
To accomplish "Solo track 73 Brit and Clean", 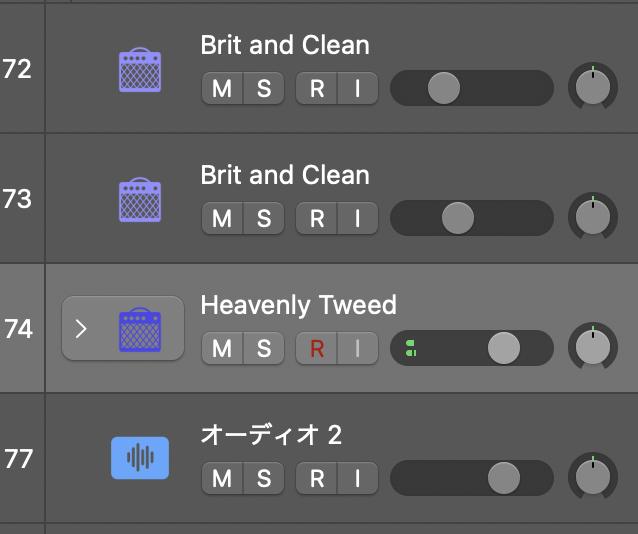I will pyautogui.click(x=264, y=218).
